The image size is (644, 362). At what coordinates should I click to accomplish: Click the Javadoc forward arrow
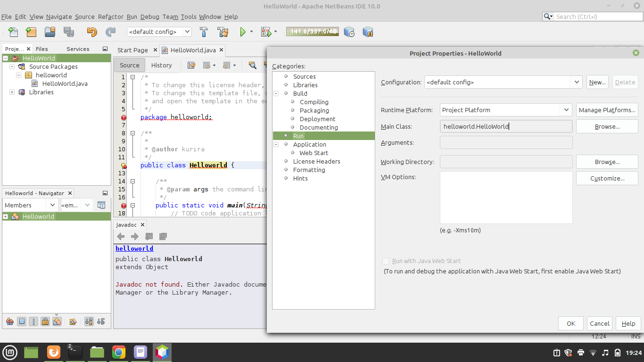[x=135, y=237]
